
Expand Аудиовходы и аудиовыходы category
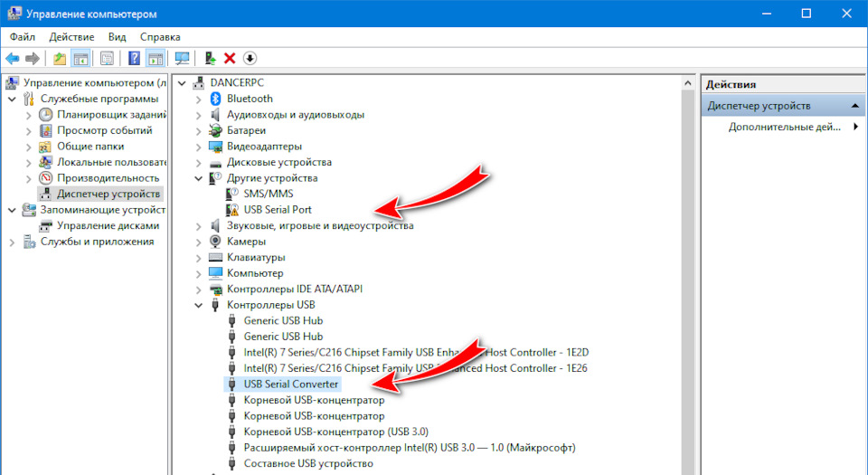coord(199,115)
